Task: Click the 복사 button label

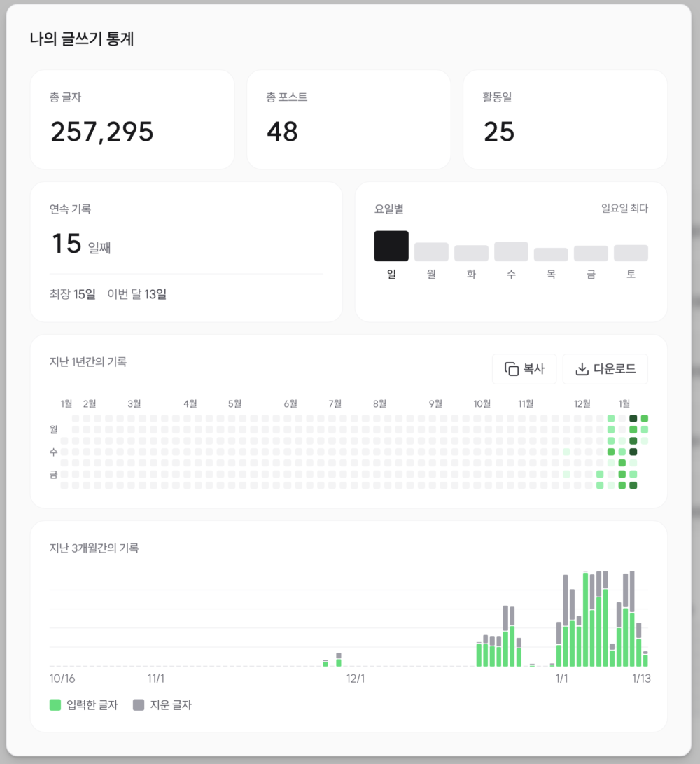Action: tap(533, 369)
